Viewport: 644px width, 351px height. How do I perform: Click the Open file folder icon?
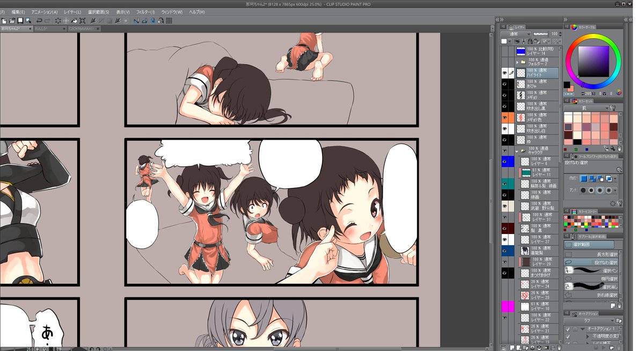12,20
